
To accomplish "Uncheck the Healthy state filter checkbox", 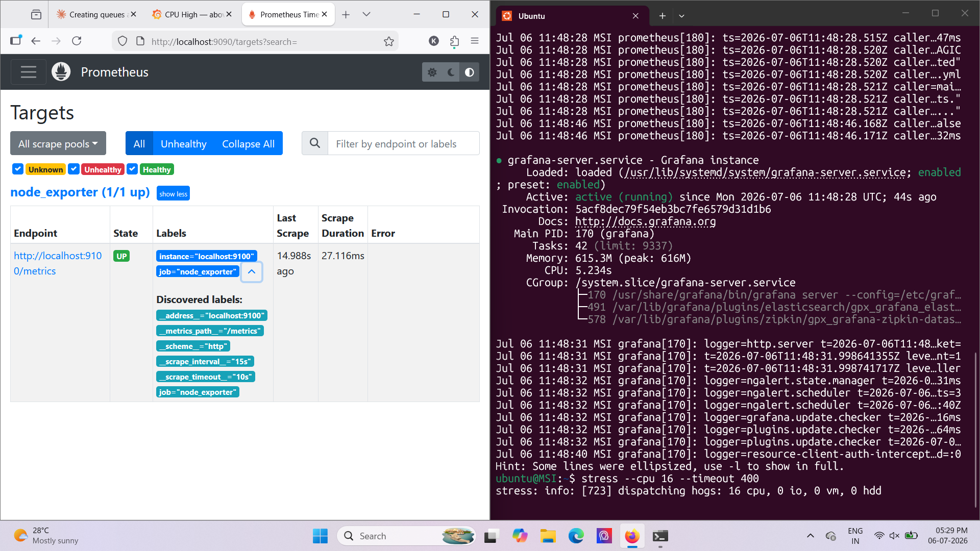I will [x=132, y=169].
